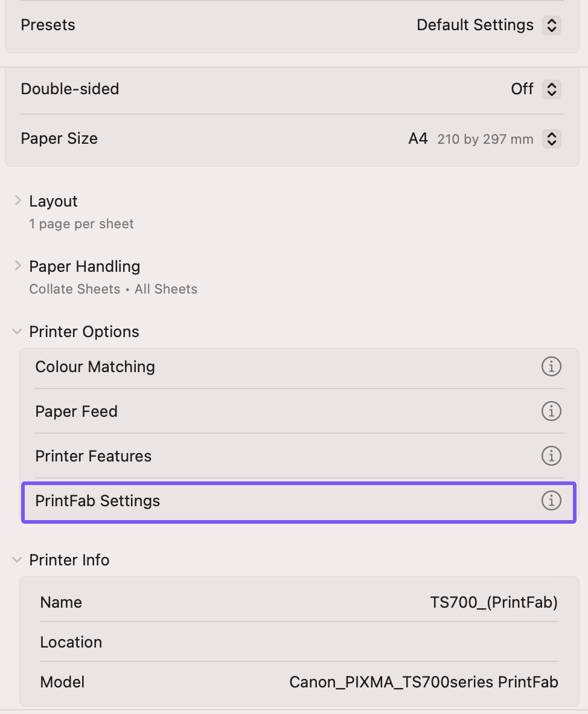Viewport: 588px width, 714px height.
Task: Select the Printer Features label
Action: click(x=94, y=456)
